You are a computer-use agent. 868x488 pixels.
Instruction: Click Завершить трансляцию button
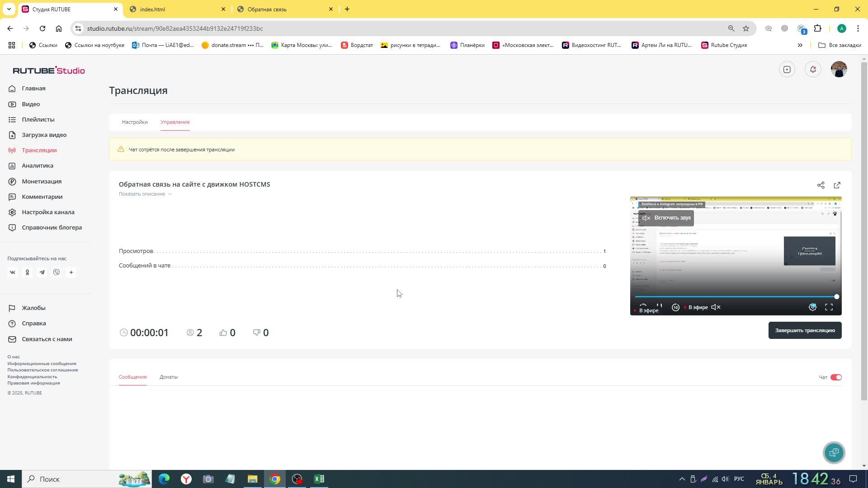click(x=805, y=330)
